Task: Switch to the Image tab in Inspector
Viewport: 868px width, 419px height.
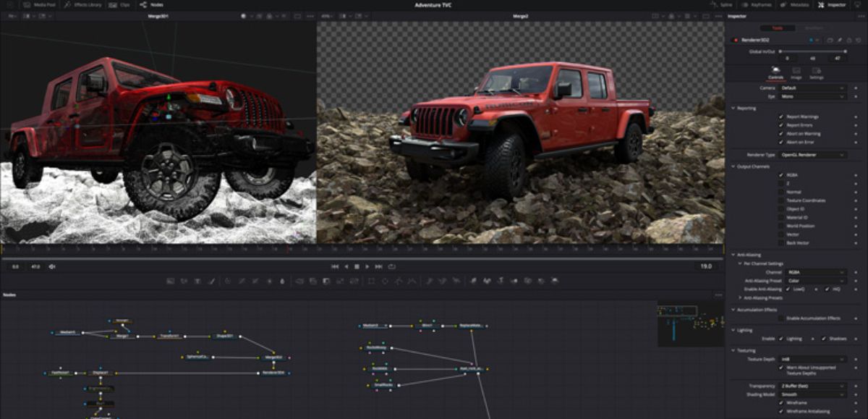Action: coord(796,73)
